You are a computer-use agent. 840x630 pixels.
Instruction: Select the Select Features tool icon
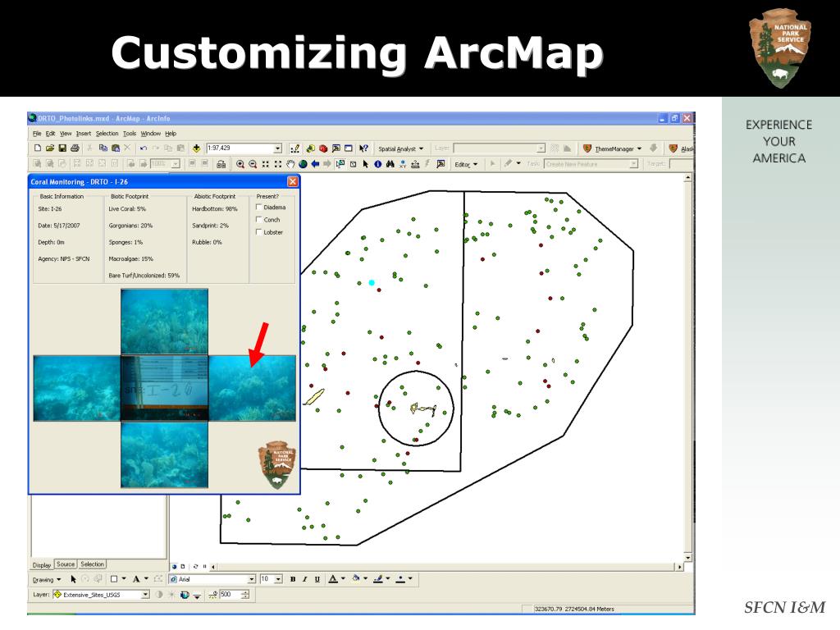click(340, 164)
